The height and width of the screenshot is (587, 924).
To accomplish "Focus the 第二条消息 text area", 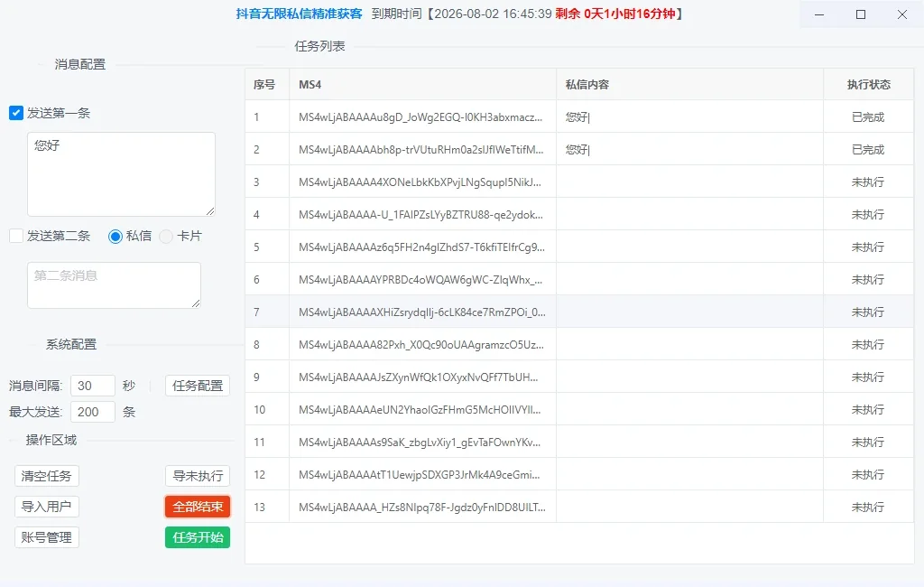I will [115, 285].
